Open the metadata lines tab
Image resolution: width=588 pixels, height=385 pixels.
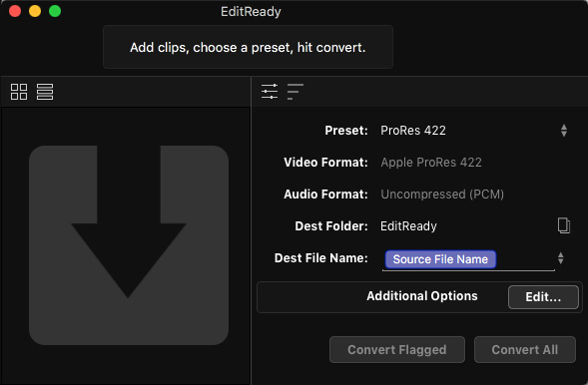click(x=295, y=92)
